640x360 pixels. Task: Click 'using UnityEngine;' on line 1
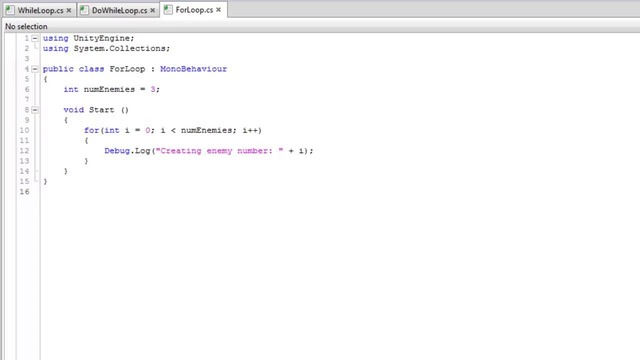[88, 38]
